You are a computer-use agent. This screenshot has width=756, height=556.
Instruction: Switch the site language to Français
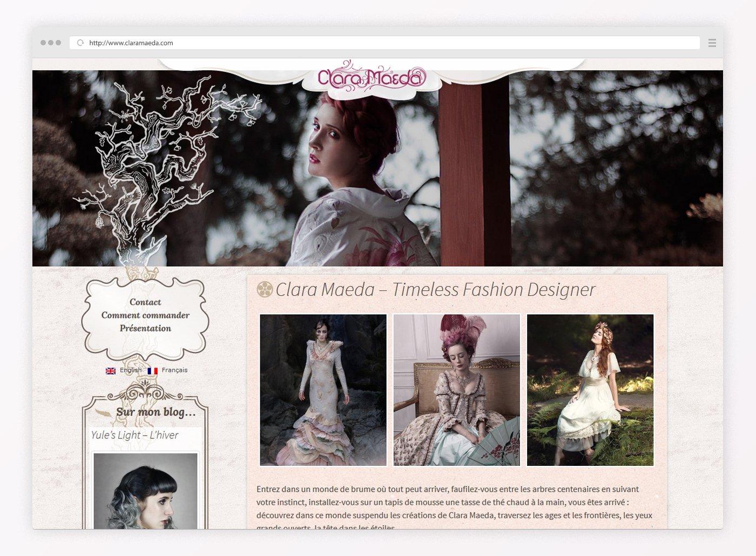[174, 370]
